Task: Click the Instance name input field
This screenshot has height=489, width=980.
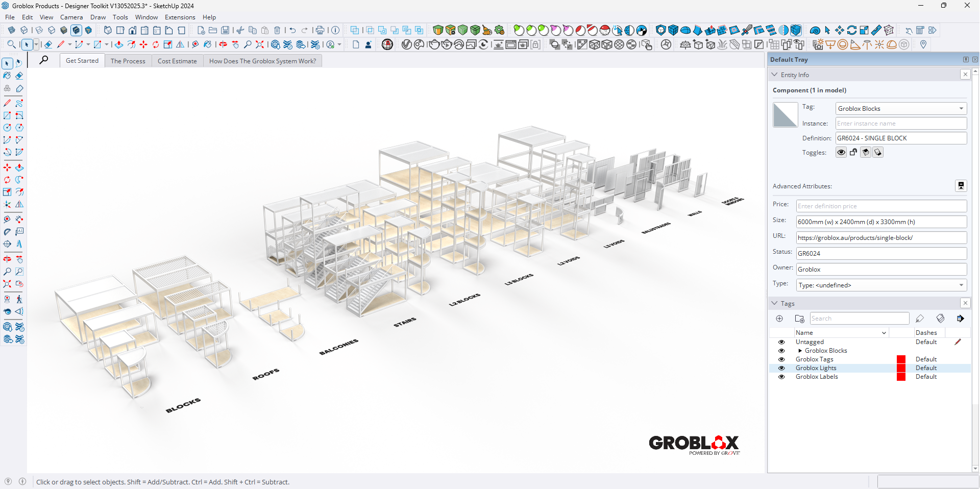Action: coord(901,123)
